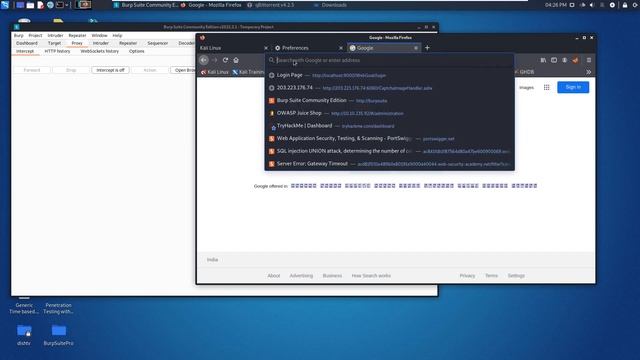Screen dimensions: 640x360
Task: Select the Proxy tab in Burp Suite
Action: [x=77, y=43]
